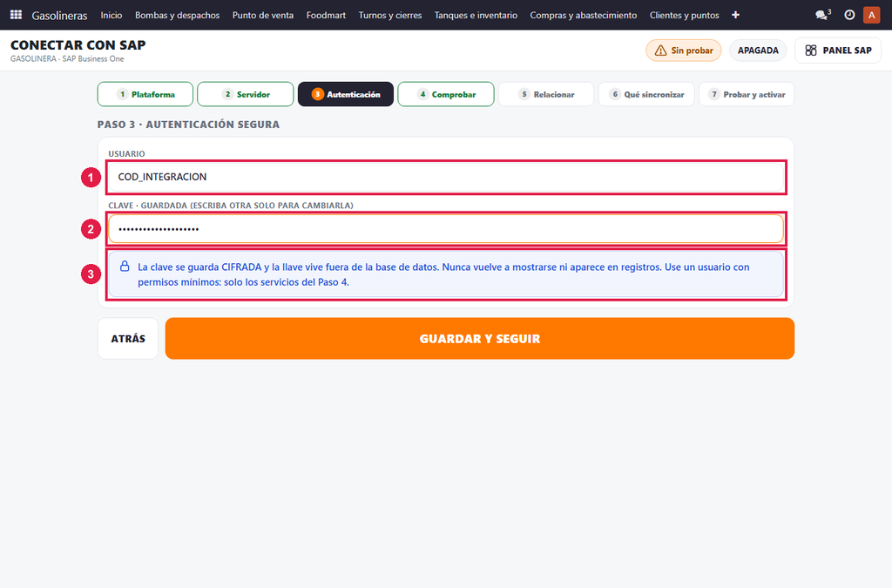Open the Foodmart menu
892x588 pixels.
(326, 15)
